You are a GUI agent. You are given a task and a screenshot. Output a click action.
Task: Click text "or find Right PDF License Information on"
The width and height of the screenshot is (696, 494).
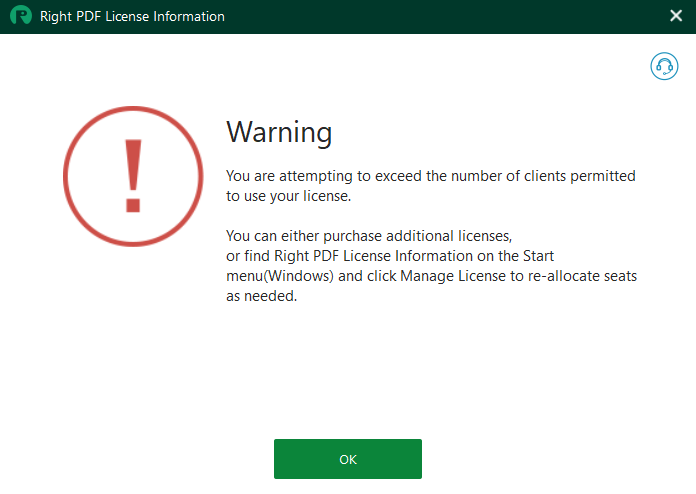coord(360,256)
